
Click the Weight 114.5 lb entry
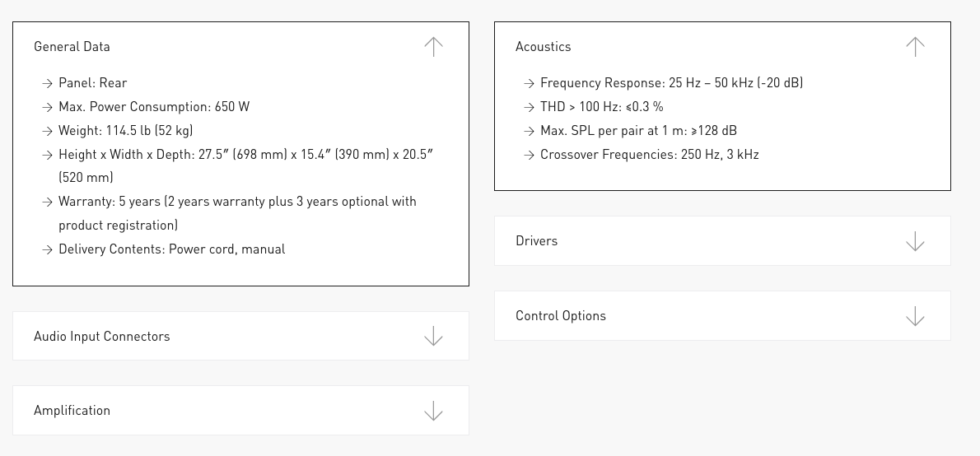125,131
